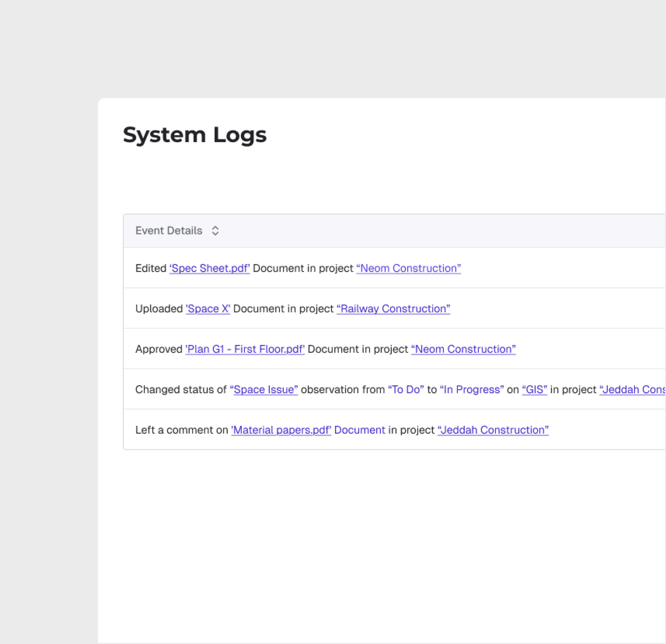Click 'Left a comment on' text in last row
This screenshot has width=666, height=644.
(x=181, y=430)
